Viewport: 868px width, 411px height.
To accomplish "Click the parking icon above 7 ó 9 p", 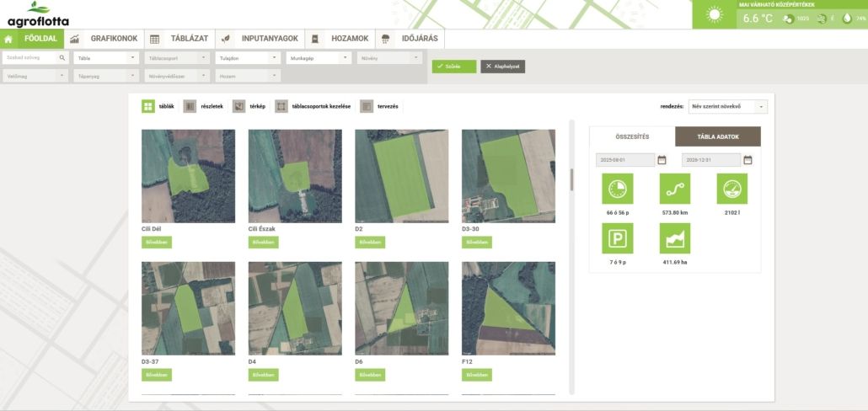I will click(x=617, y=239).
